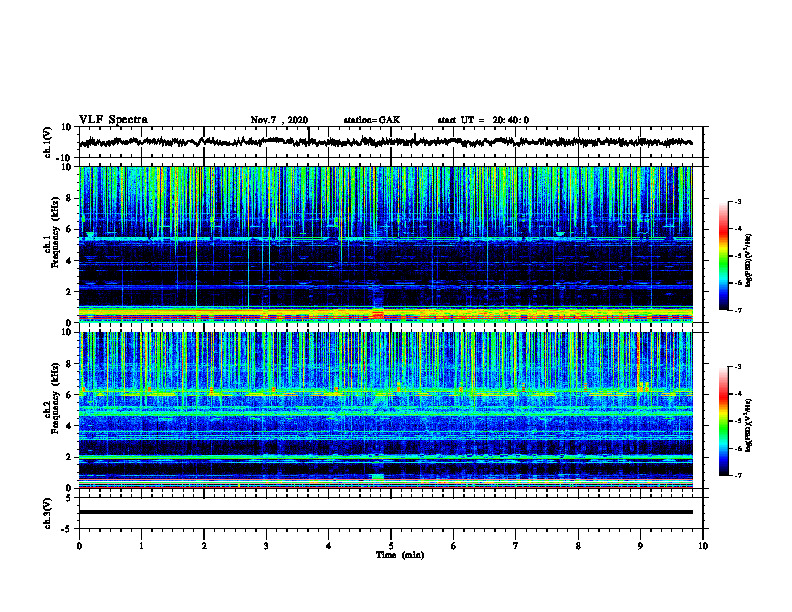The width and height of the screenshot is (792, 612).
Task: Click the "1" tick label on the Time axis
Action: [141, 546]
